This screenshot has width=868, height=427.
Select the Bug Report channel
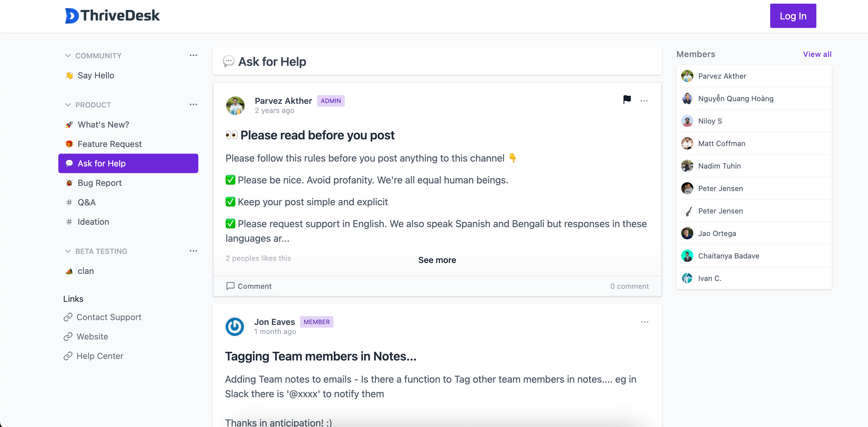pos(128,183)
